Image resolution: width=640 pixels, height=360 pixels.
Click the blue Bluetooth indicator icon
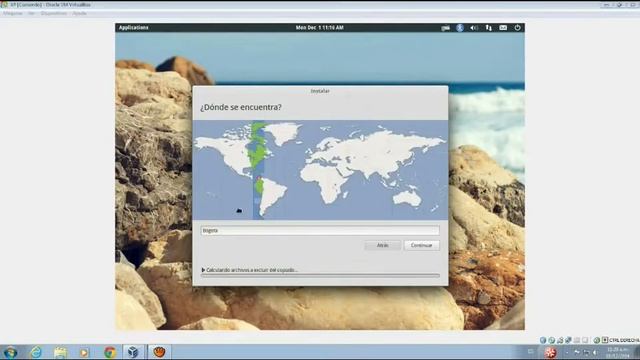(x=460, y=28)
